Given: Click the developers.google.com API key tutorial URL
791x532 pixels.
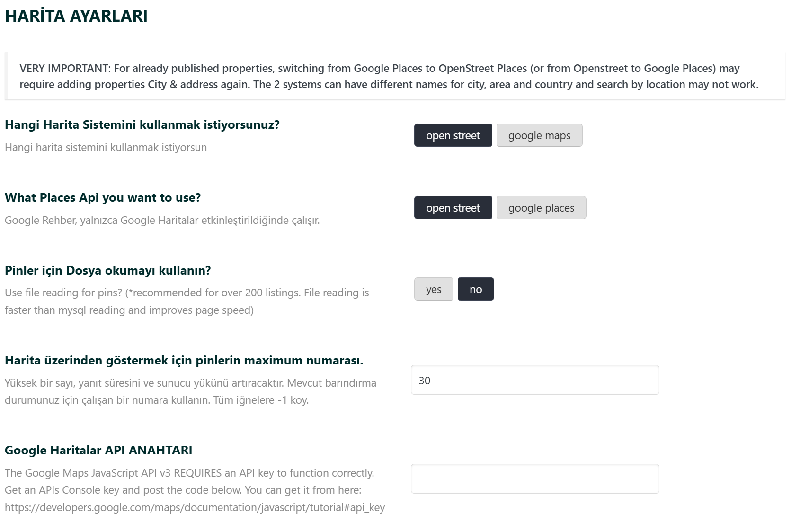Looking at the screenshot, I should [x=195, y=507].
